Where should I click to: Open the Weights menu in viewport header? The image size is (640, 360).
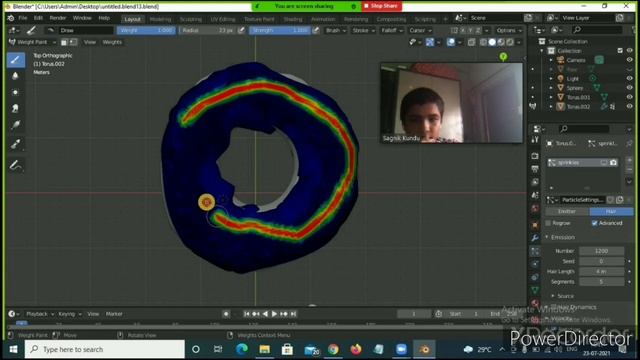(x=112, y=42)
